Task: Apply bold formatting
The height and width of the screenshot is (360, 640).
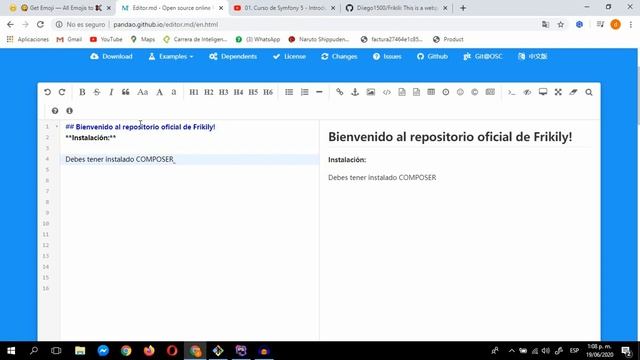Action: tap(82, 92)
